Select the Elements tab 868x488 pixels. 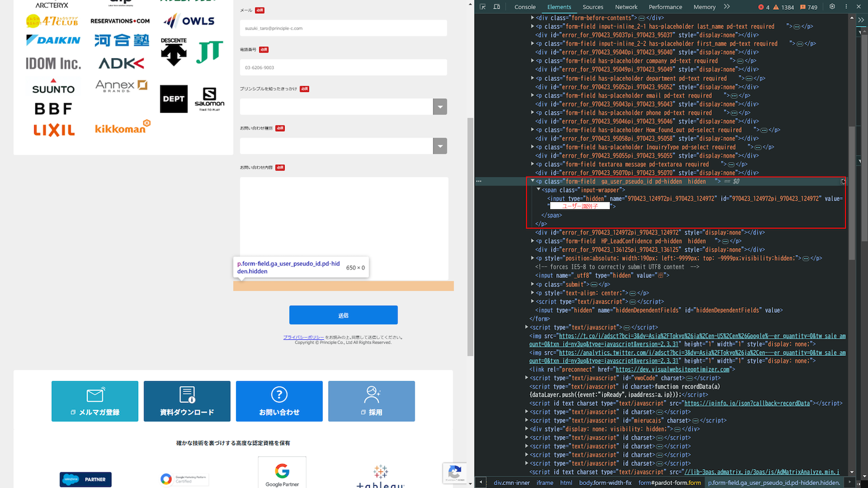click(x=559, y=7)
